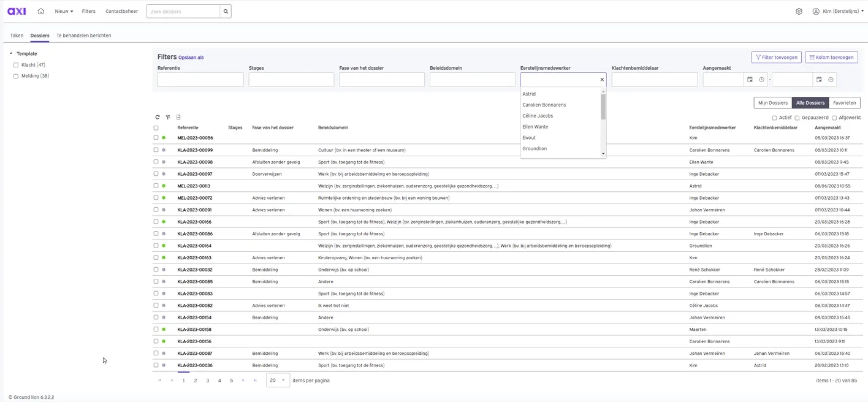Click green status dot for MEL-2023-00056

164,138
